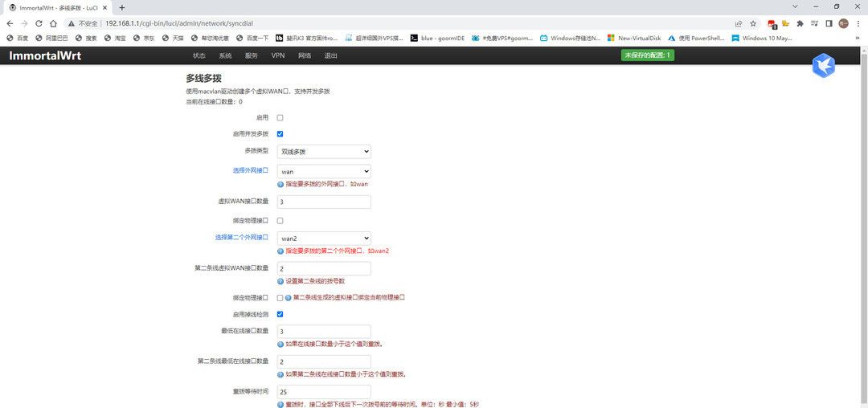Click the green 未保存的配置: 1 button
Viewport: 868px width, 408px height.
pyautogui.click(x=648, y=56)
